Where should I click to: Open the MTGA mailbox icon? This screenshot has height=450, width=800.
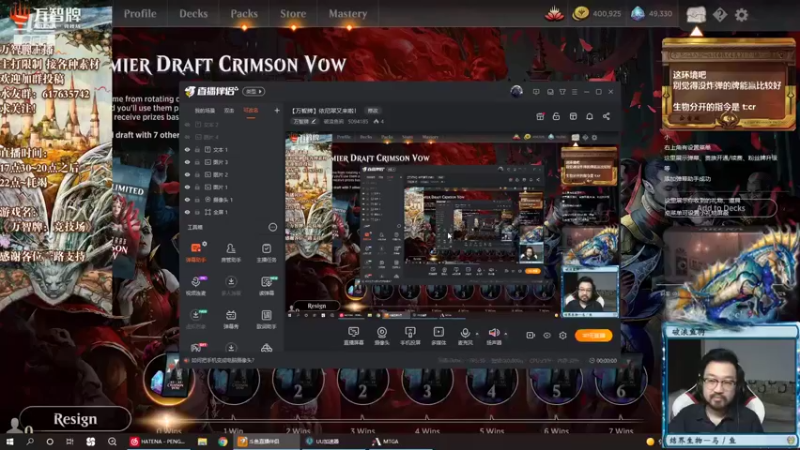pos(696,15)
